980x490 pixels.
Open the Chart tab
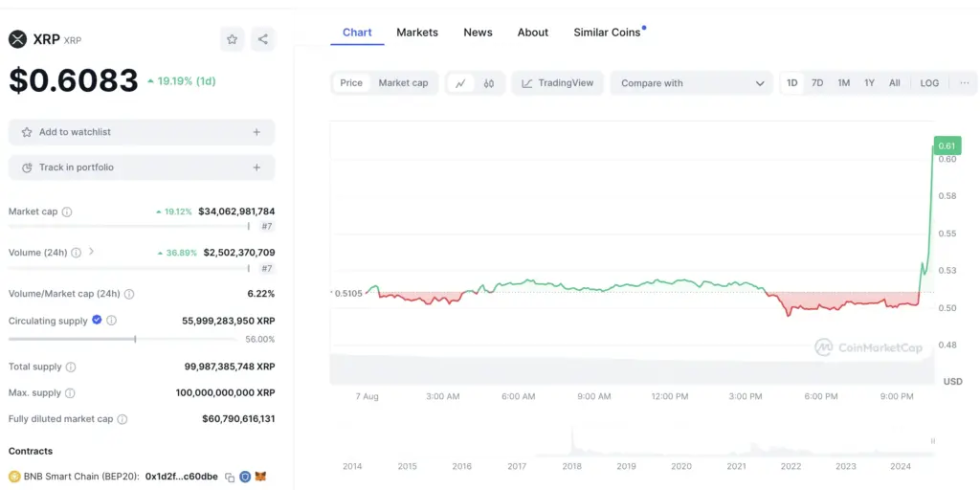click(x=358, y=33)
